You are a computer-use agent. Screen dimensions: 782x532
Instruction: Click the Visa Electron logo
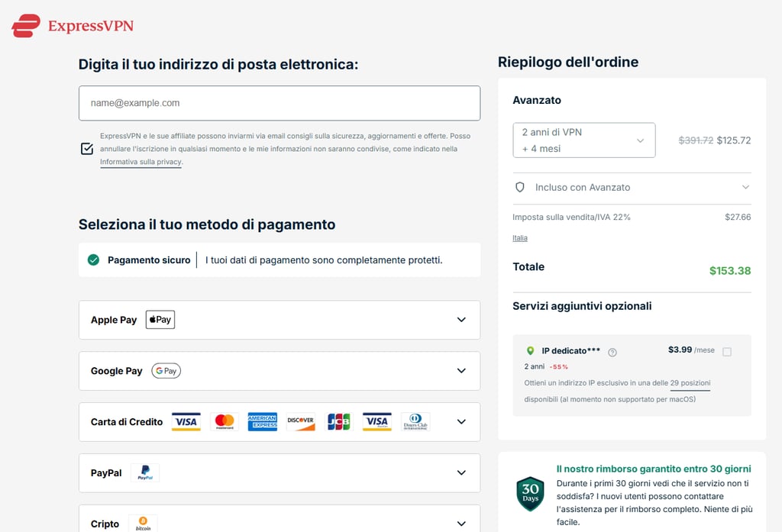coord(377,422)
